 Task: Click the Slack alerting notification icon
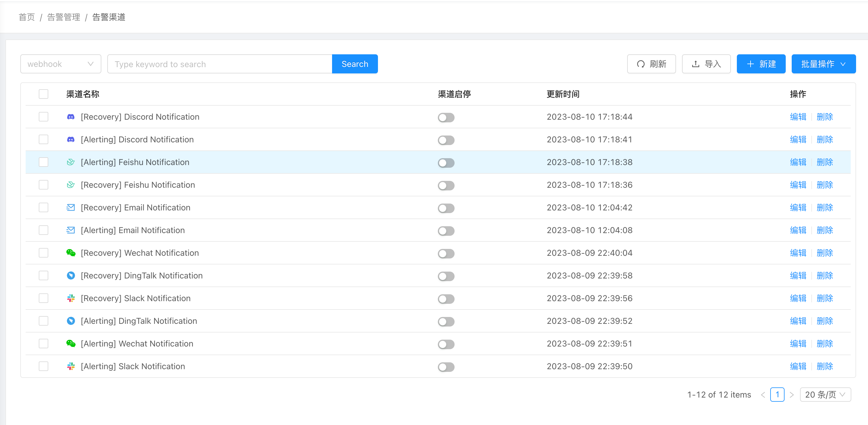[x=71, y=366]
